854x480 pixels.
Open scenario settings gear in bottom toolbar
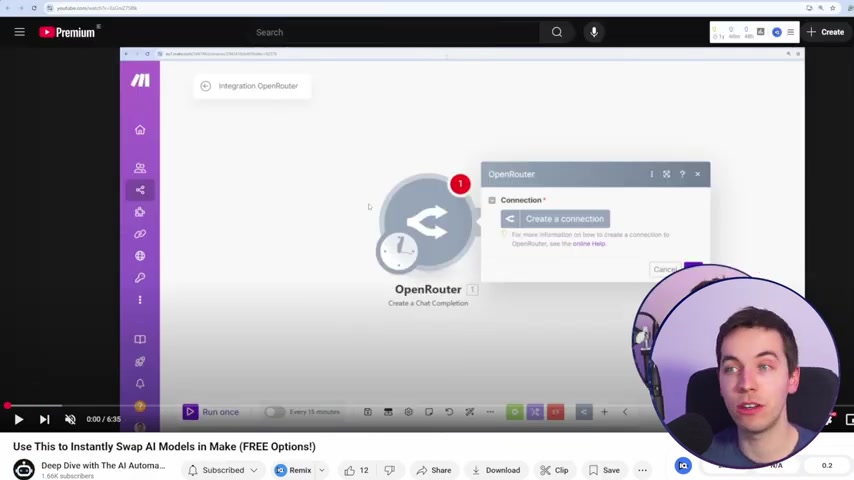tap(408, 412)
